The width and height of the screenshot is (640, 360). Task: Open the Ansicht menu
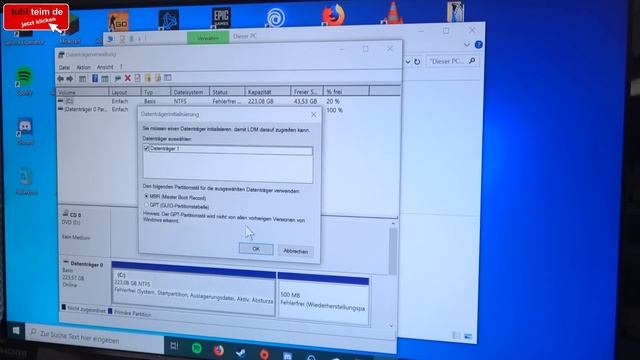click(105, 67)
